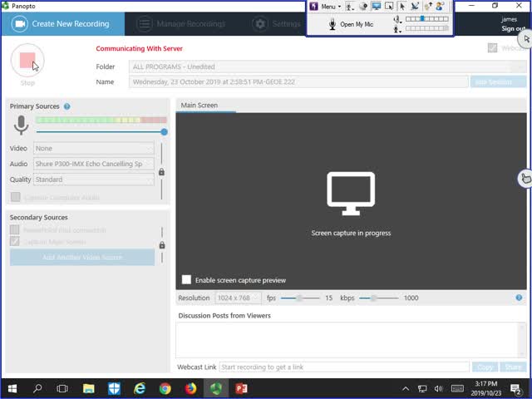Open the Windows Start menu
Screen dimensions: 532x399
(x=12, y=388)
